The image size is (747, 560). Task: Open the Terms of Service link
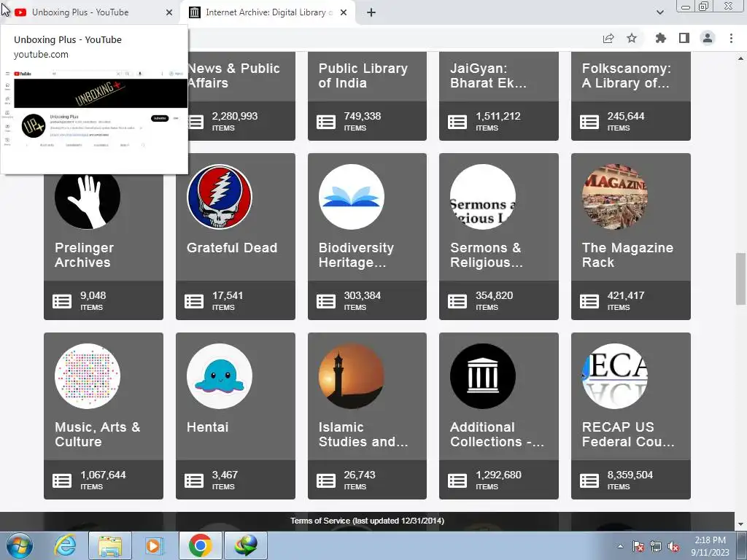tap(368, 521)
